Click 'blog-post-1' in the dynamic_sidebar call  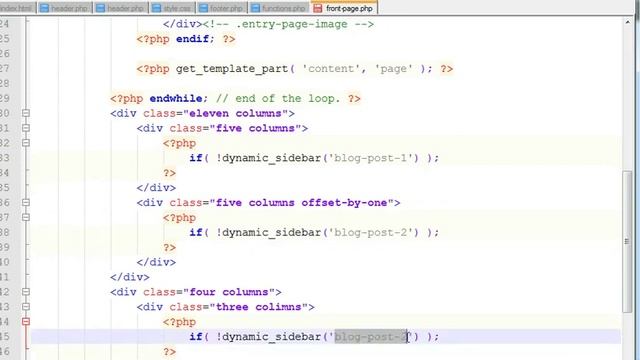coord(371,158)
